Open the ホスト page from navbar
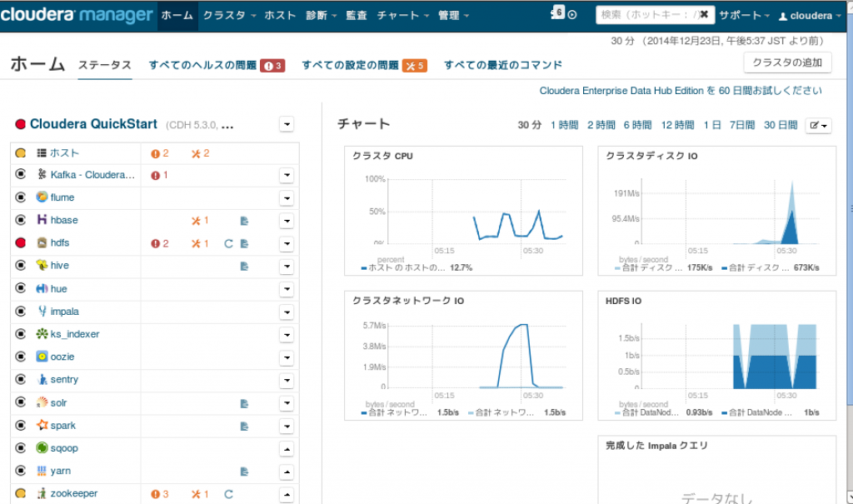Viewport: 853px width, 504px height. coord(280,15)
